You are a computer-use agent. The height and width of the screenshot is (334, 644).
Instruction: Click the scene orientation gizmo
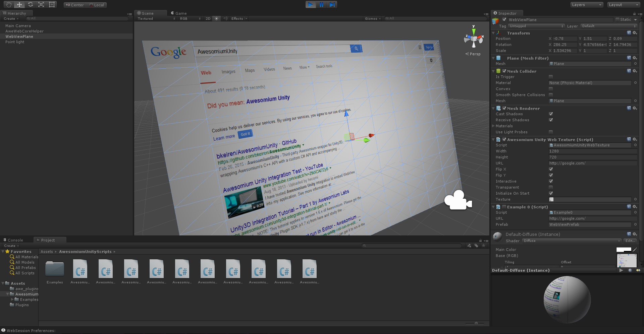pos(474,39)
